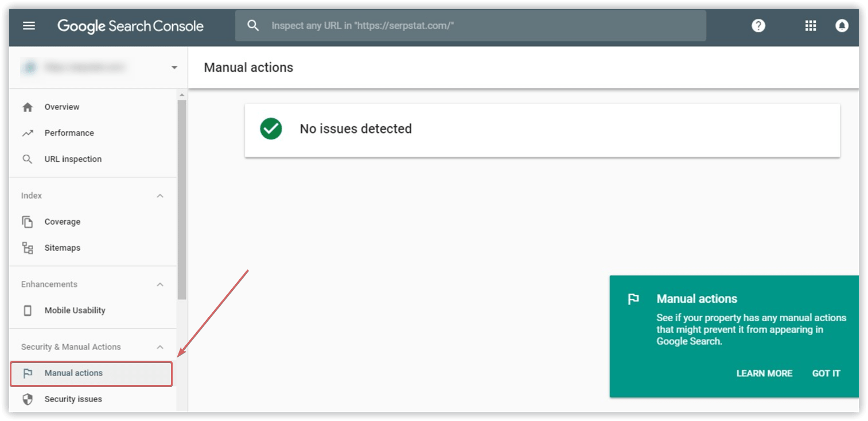Click the URL inspection magnifier icon

(x=28, y=159)
